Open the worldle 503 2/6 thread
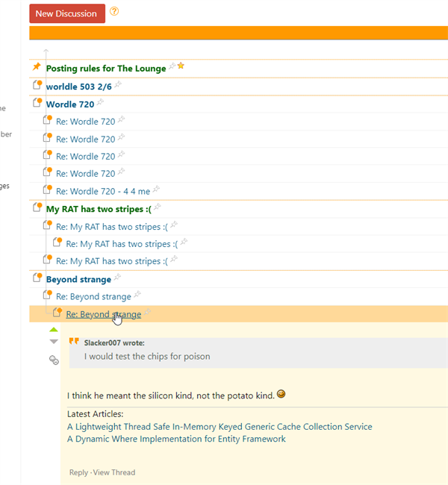Viewport: 448px width, 485px height. tap(78, 87)
